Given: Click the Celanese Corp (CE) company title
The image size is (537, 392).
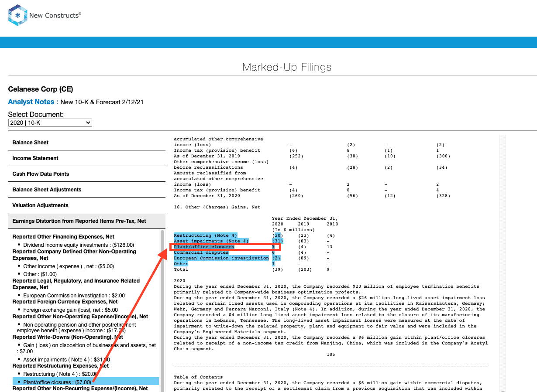Looking at the screenshot, I should [41, 89].
